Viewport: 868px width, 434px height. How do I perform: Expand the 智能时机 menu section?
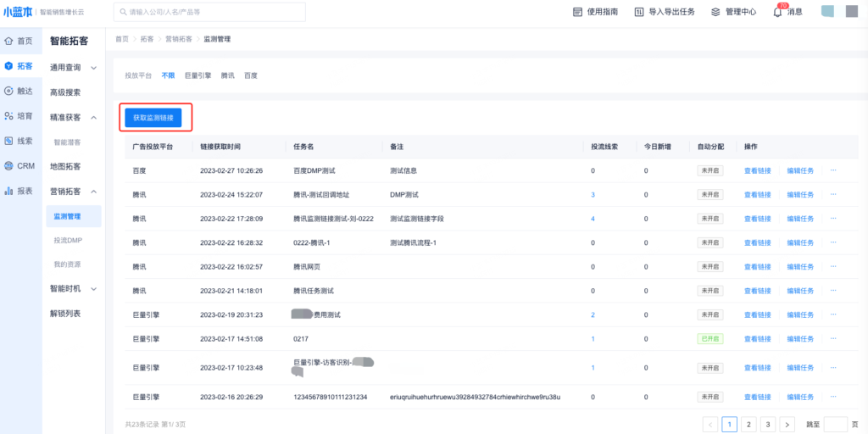(x=93, y=289)
